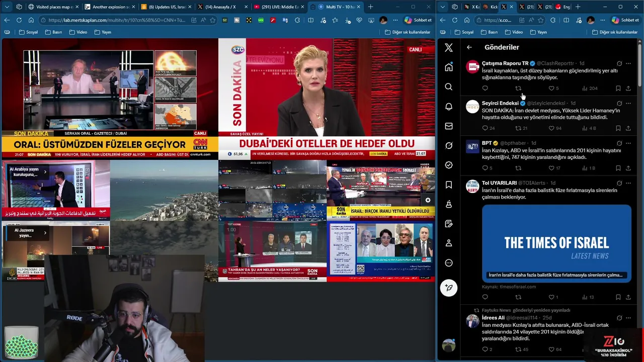644x362 pixels.
Task: Switch to the Updates US, Israel tab
Action: (x=166, y=7)
